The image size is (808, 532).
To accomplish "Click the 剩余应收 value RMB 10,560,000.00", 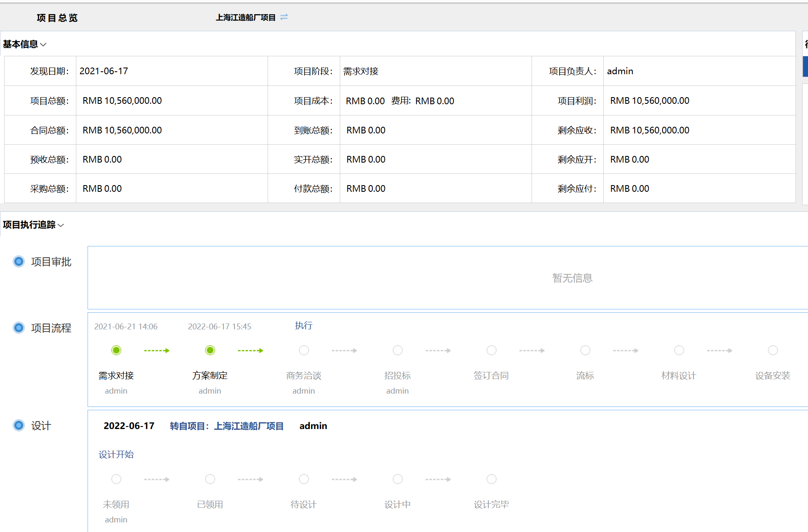I will tap(650, 130).
